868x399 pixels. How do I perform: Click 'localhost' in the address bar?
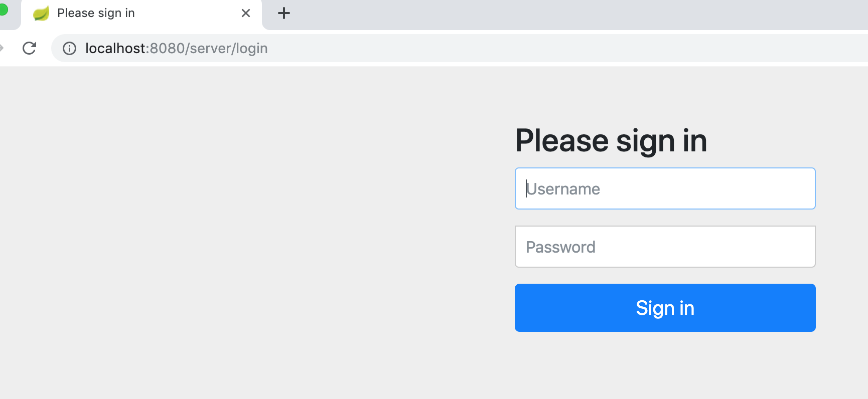[115, 48]
